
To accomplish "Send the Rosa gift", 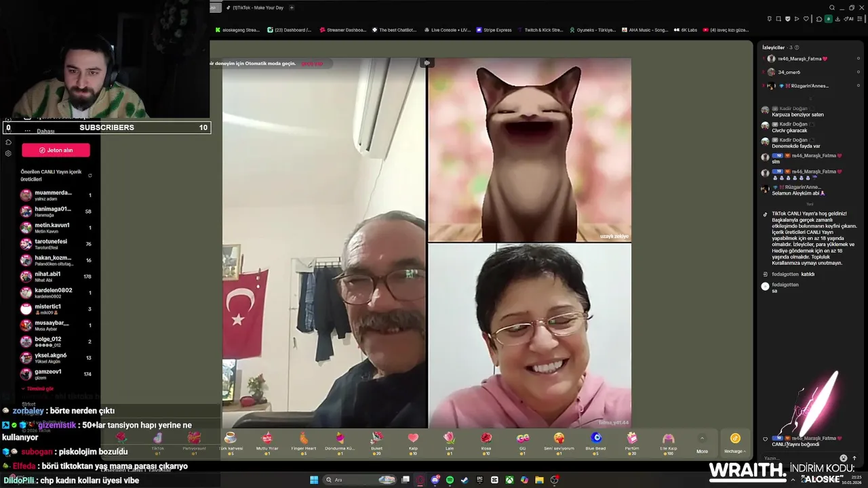I will pyautogui.click(x=486, y=443).
